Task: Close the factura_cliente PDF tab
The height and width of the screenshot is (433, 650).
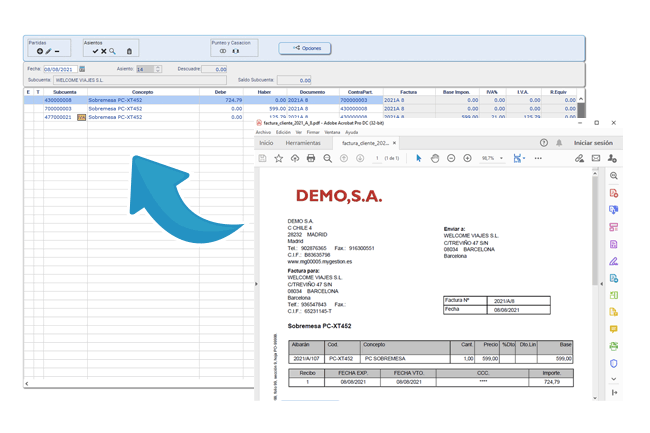Action: point(395,143)
